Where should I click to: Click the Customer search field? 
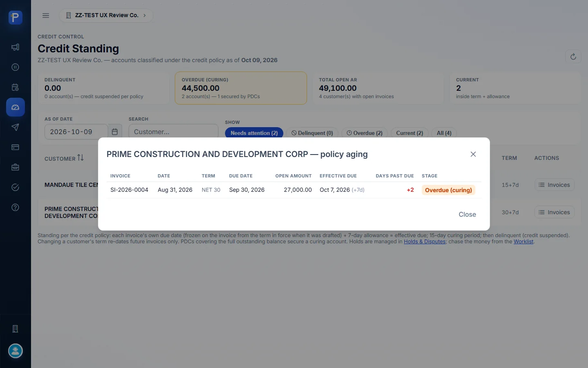click(174, 132)
